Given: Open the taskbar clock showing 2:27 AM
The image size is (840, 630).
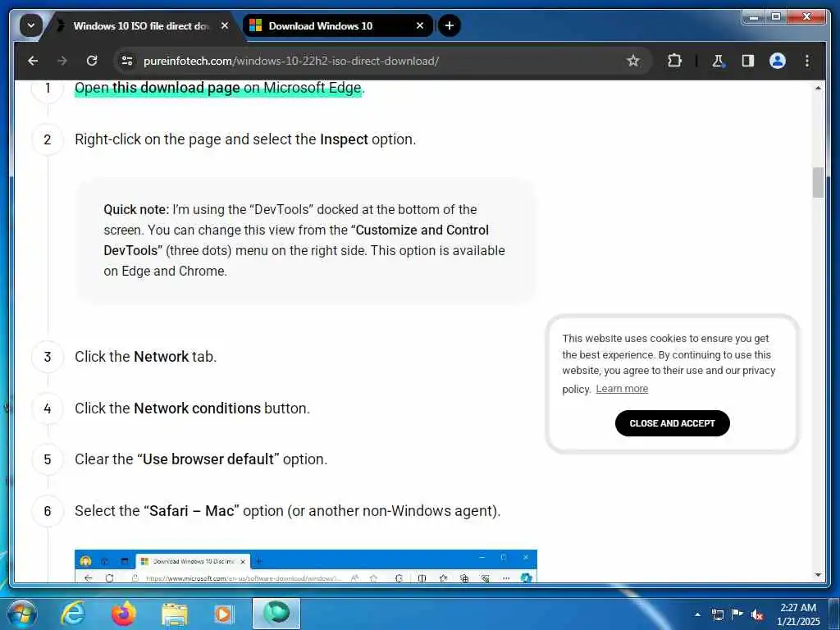Looking at the screenshot, I should click(798, 614).
